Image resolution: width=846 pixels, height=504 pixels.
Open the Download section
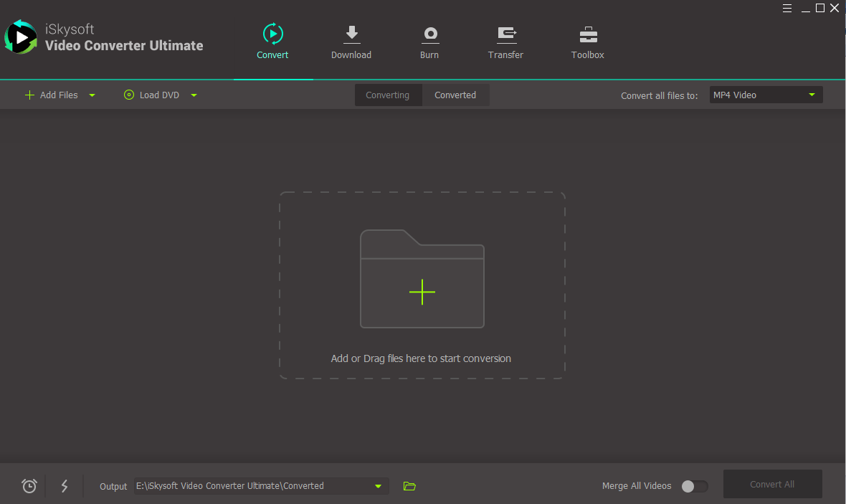click(x=351, y=42)
